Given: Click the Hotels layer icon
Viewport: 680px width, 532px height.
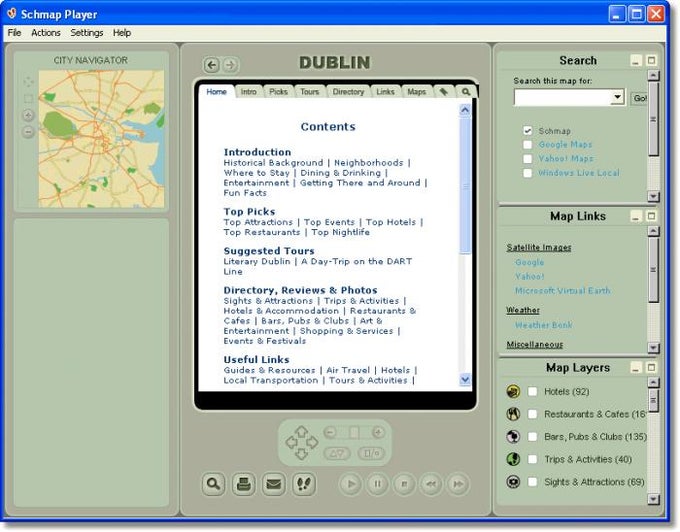Looking at the screenshot, I should [x=513, y=392].
